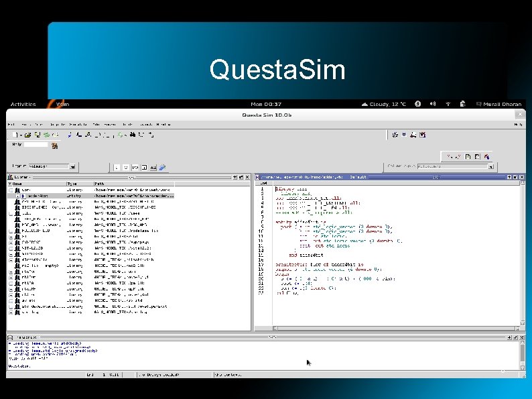Open the Compile menu
This screenshot has width=532, height=399.
pyautogui.click(x=58, y=124)
